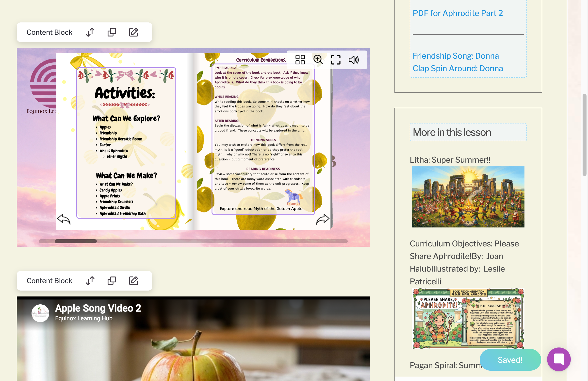Click the first Content Block label
Screen dimensions: 588x381
[49, 32]
